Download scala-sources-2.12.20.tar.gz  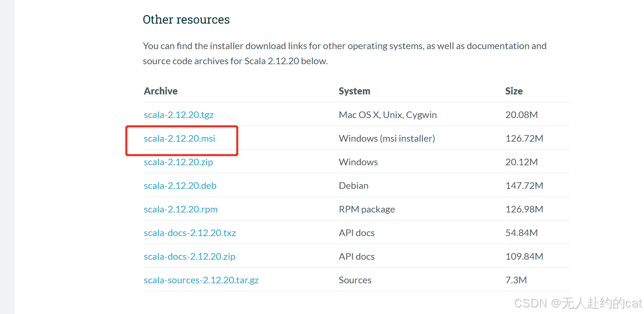pyautogui.click(x=202, y=280)
